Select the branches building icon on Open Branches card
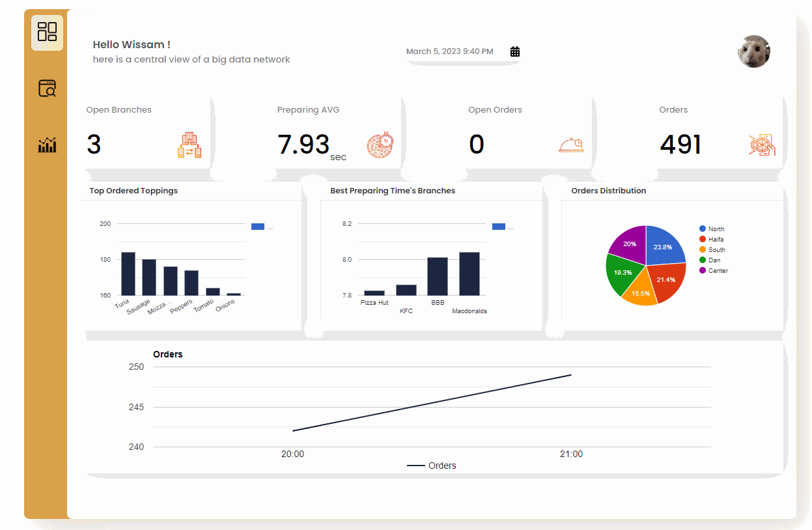This screenshot has height=530, width=812. click(x=189, y=145)
